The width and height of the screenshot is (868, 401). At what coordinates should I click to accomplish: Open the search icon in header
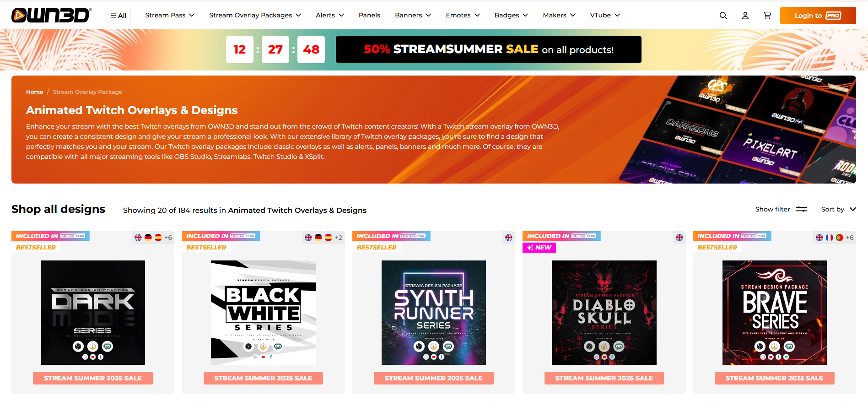coord(723,16)
